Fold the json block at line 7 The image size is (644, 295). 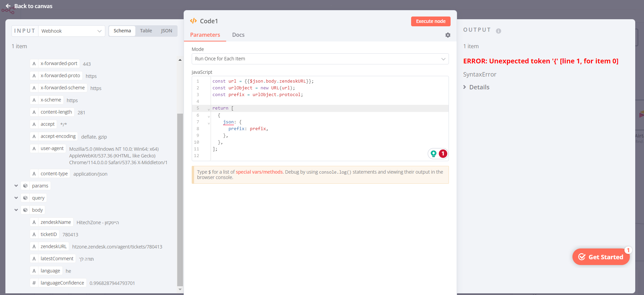coord(209,123)
